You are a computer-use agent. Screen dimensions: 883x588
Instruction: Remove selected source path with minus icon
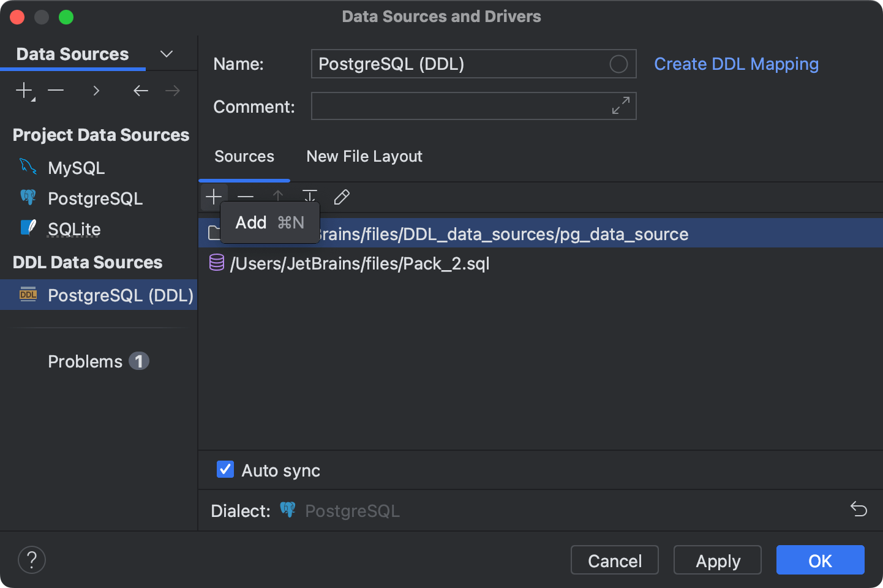(x=246, y=197)
